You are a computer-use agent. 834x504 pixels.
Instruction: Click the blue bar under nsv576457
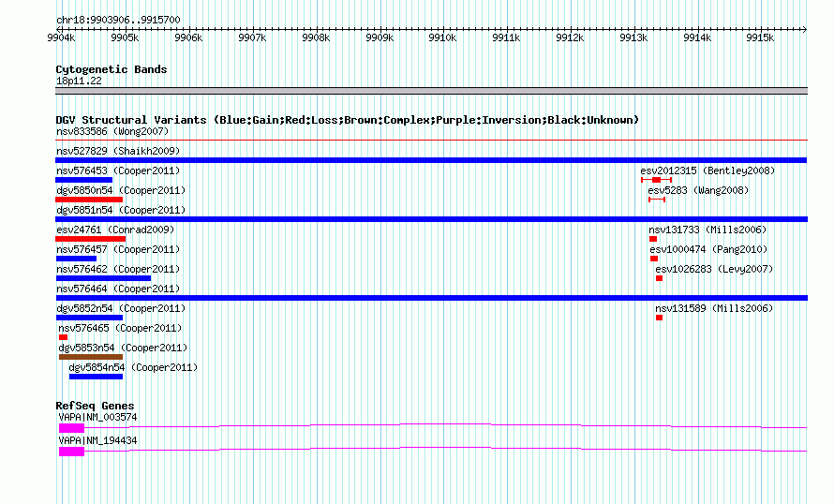coord(76,259)
